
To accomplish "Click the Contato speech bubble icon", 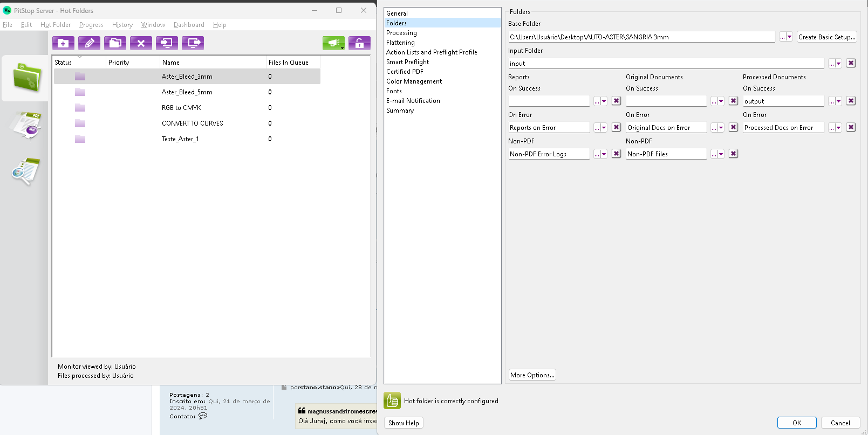I will (203, 416).
